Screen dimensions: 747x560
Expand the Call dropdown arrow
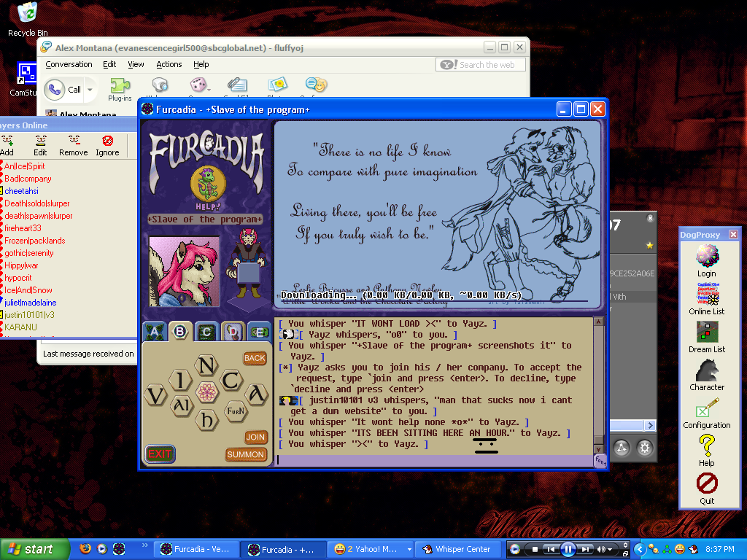tap(90, 90)
